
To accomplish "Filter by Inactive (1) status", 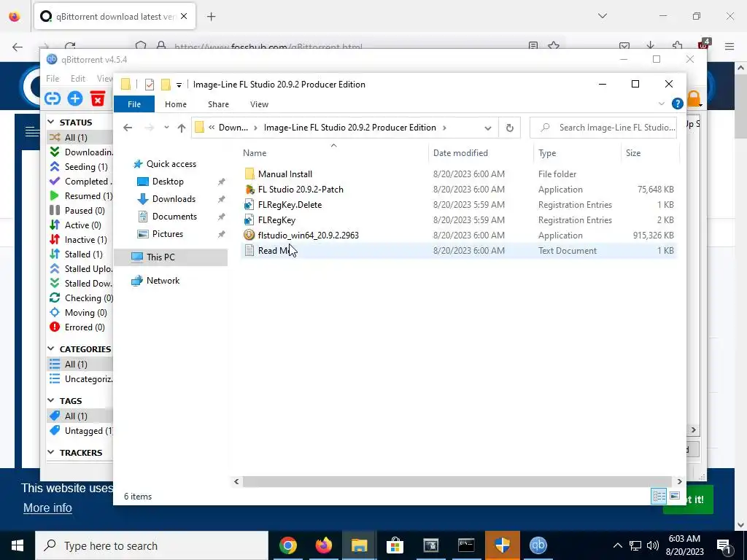I will pos(79,239).
